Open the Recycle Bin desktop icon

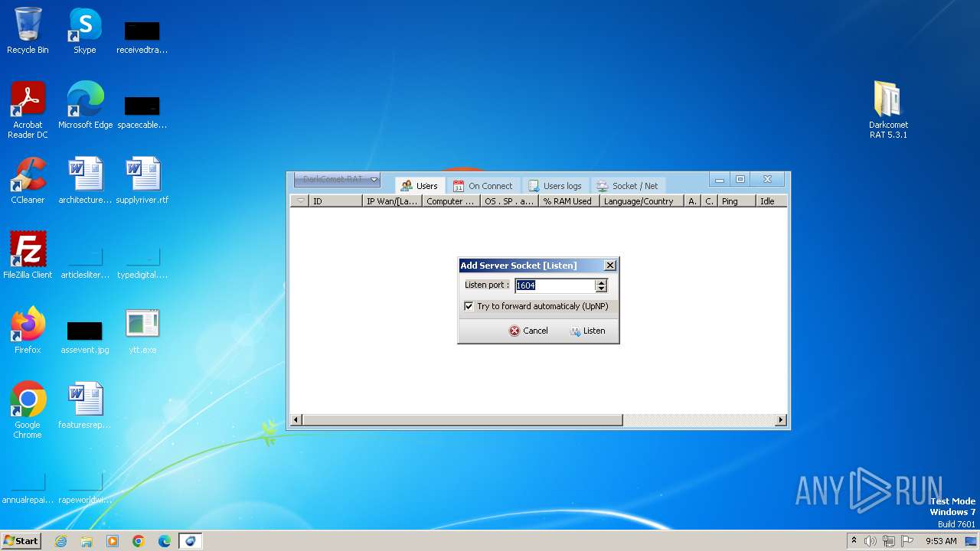point(28,31)
